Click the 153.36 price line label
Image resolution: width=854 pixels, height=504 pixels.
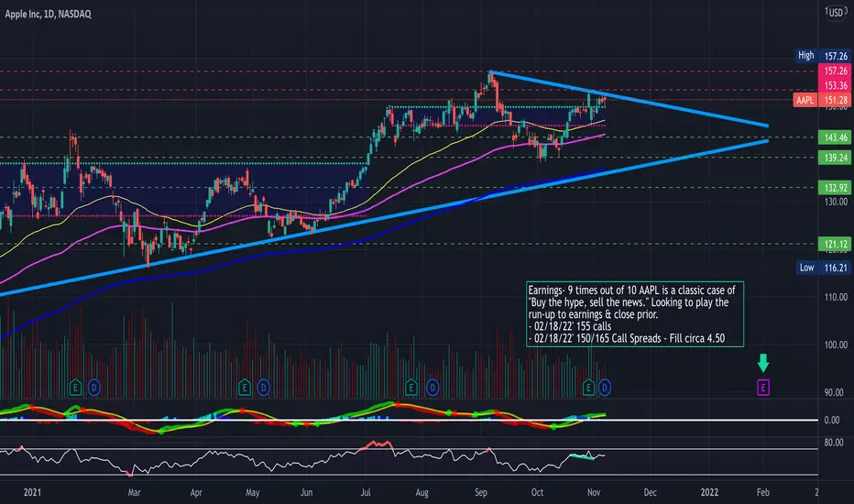pos(835,85)
